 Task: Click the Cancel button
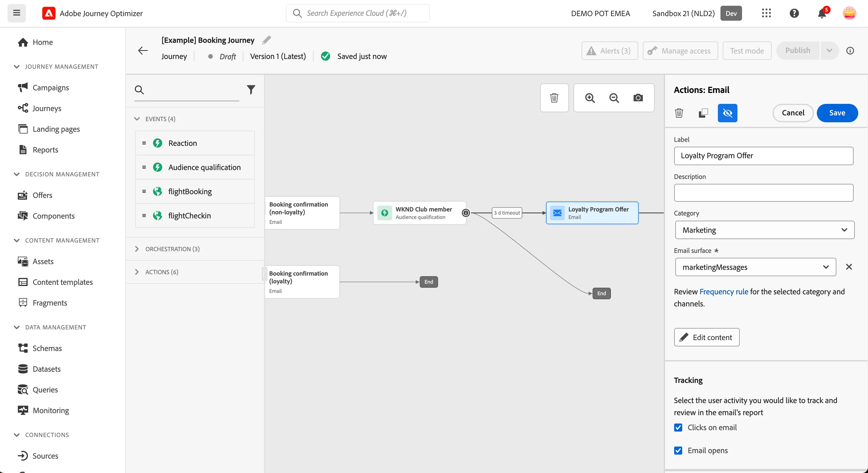pyautogui.click(x=793, y=113)
